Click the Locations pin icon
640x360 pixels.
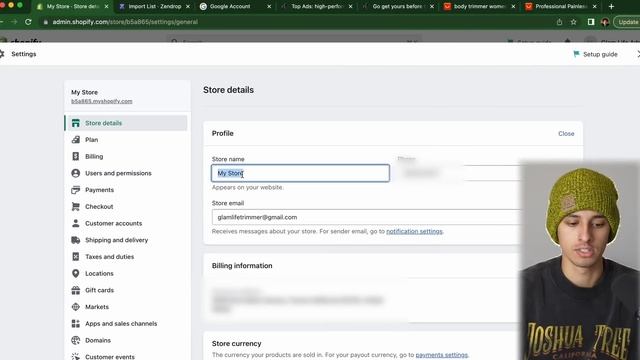tap(76, 273)
